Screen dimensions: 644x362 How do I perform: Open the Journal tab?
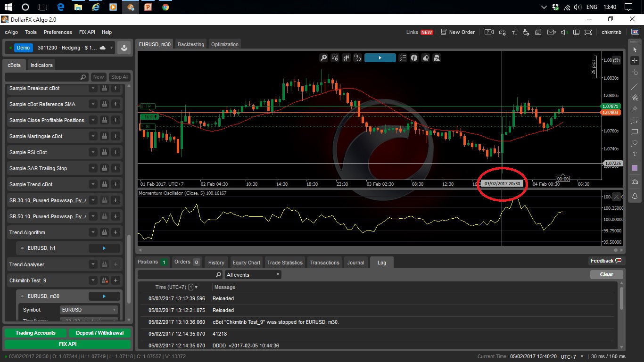point(355,263)
